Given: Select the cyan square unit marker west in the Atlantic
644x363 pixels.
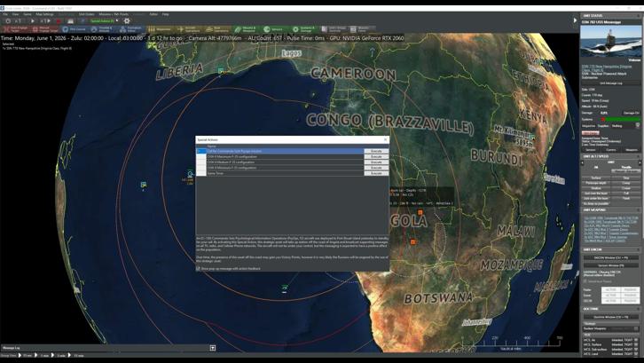Looking at the screenshot, I should click(x=144, y=185).
